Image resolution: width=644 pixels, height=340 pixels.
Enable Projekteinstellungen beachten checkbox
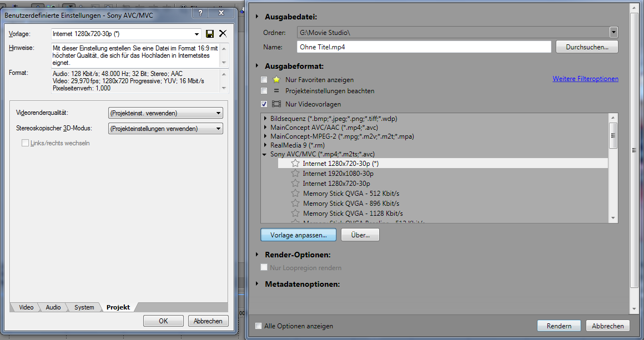tap(264, 90)
